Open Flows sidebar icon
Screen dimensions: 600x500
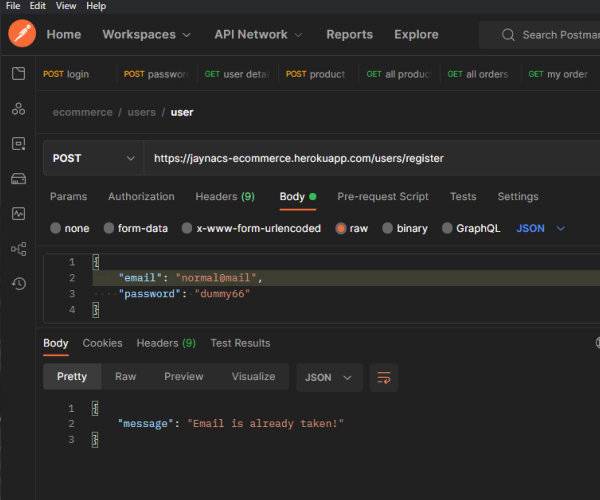(x=18, y=249)
